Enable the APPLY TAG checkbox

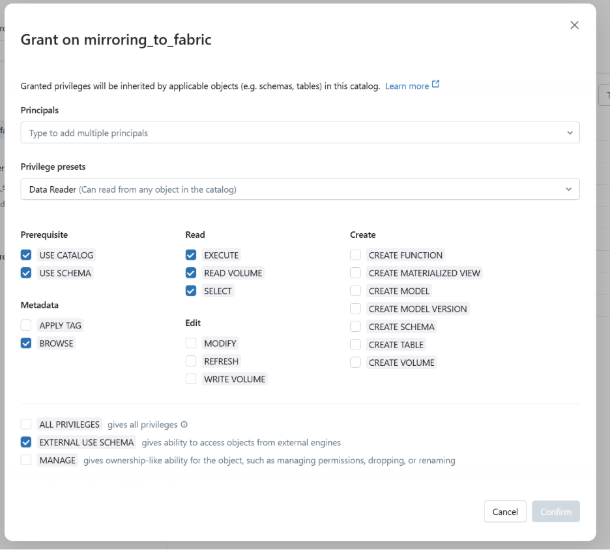26,325
